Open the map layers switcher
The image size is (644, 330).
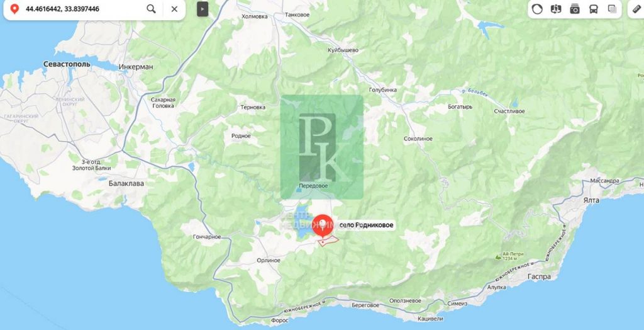click(613, 9)
